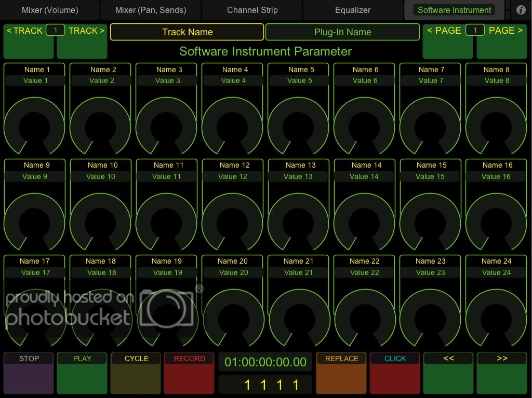This screenshot has width=532, height=398.
Task: Go back to the previous page
Action: click(x=447, y=41)
